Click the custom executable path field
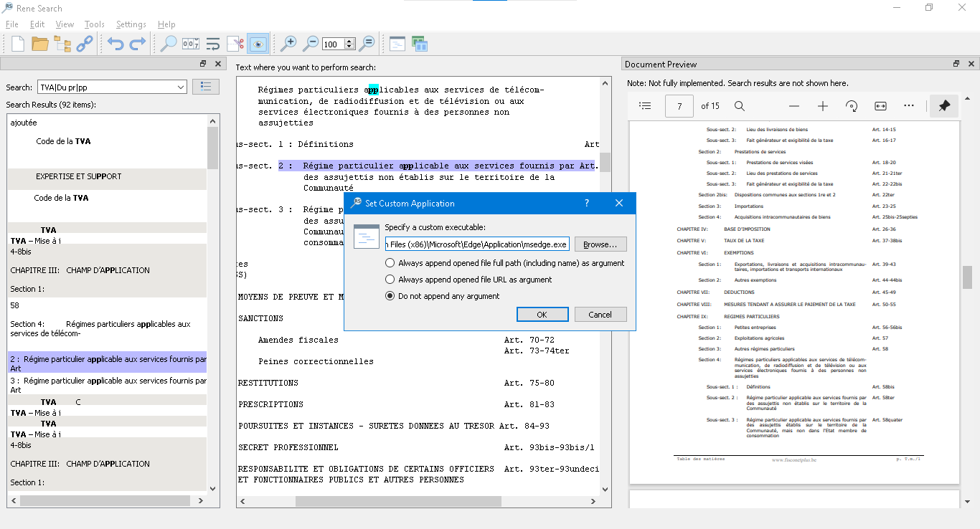Viewport: 980px width, 529px height. (x=477, y=244)
